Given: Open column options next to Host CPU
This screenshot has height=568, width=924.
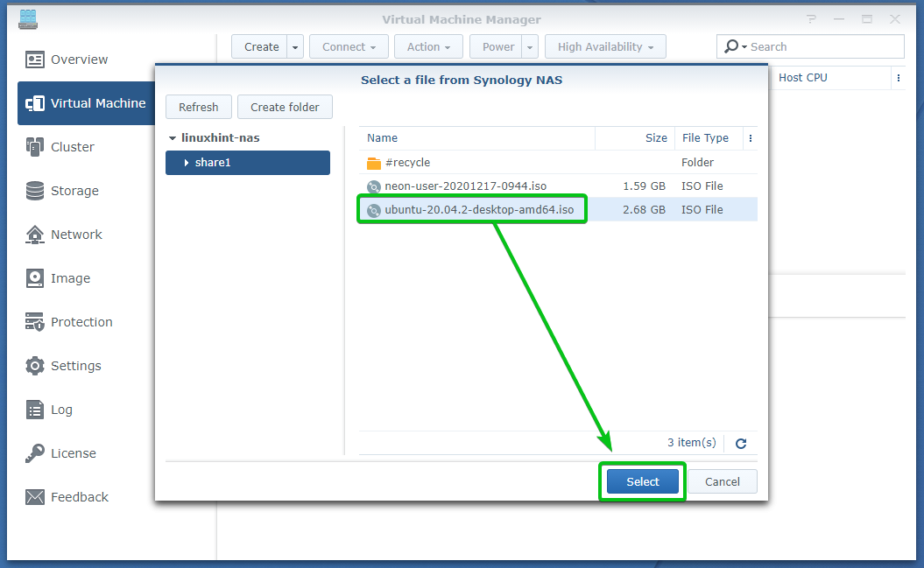Looking at the screenshot, I should (898, 78).
